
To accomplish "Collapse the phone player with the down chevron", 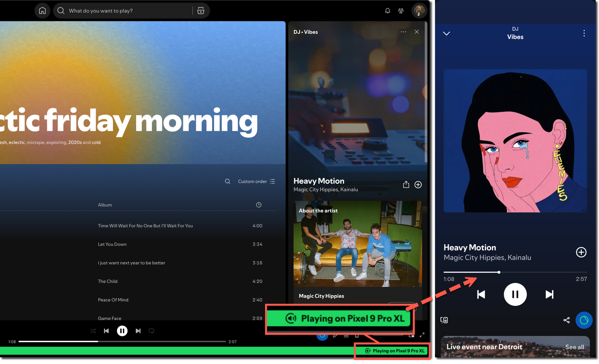I will tap(447, 33).
